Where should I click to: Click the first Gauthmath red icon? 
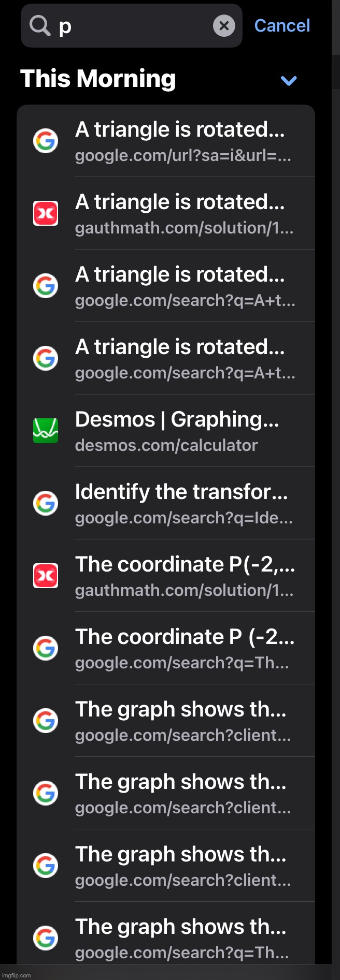(x=46, y=213)
